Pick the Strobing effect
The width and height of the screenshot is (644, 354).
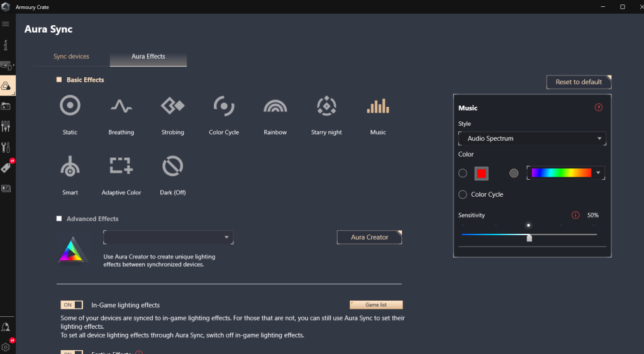pos(172,106)
